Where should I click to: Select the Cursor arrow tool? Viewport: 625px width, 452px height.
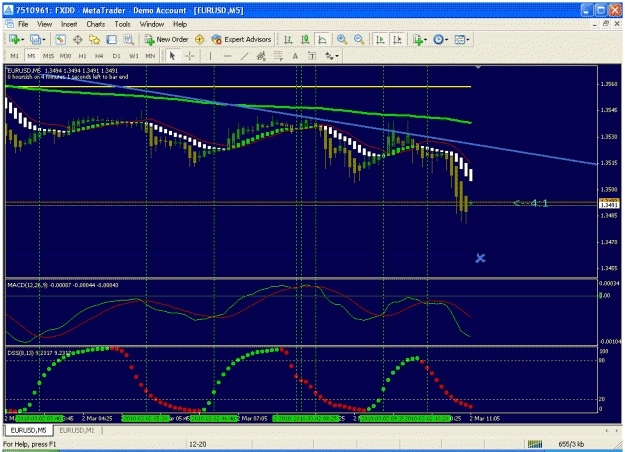[172, 56]
